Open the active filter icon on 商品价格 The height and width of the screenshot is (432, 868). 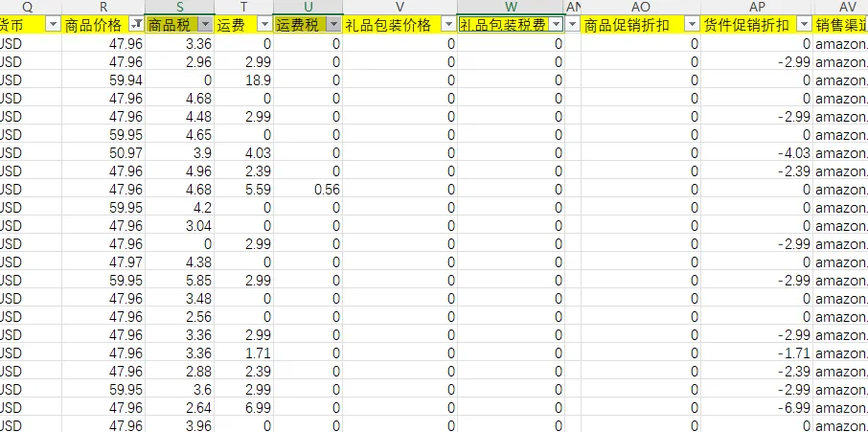coord(135,25)
